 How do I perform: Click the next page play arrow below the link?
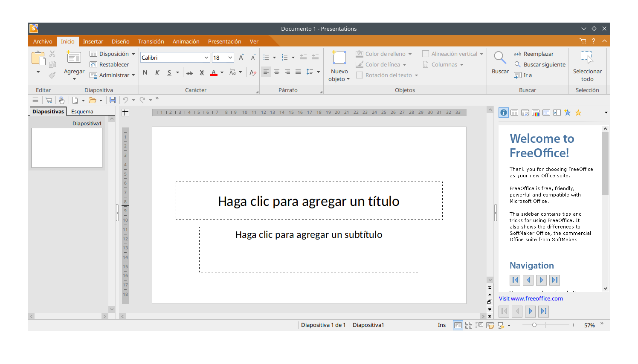531,311
